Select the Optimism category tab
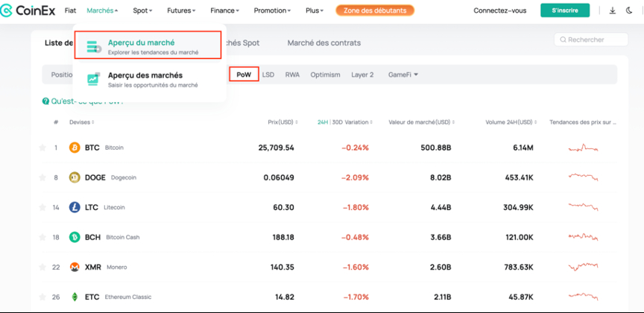This screenshot has width=644, height=313. pyautogui.click(x=325, y=75)
